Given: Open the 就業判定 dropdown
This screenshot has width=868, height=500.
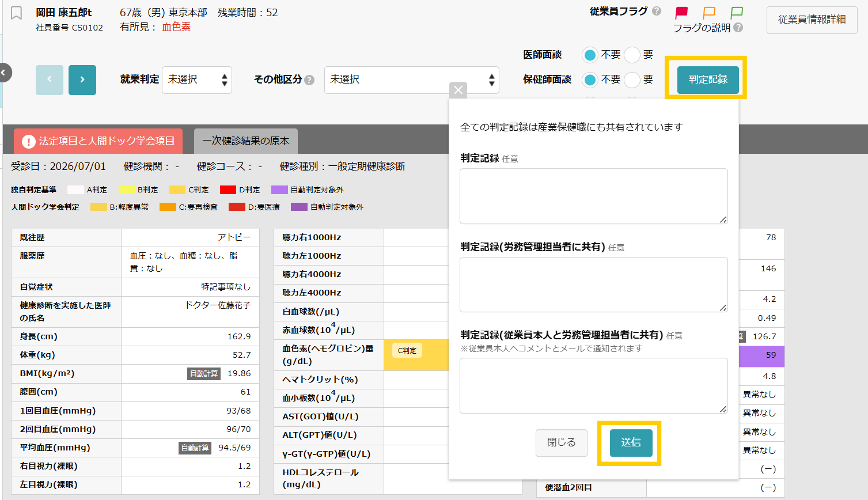Looking at the screenshot, I should click(197, 79).
